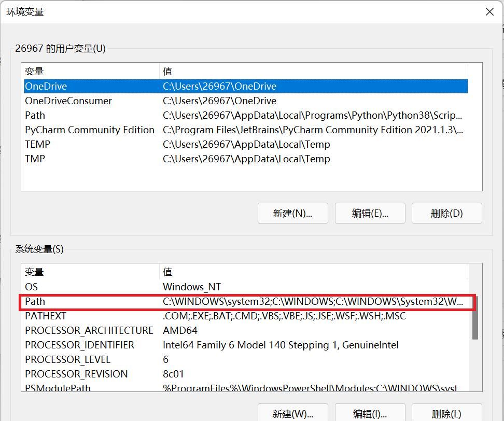Screen dimensions: 504x421
Task: Click the 值 column header in system variables
Action: pyautogui.click(x=167, y=272)
